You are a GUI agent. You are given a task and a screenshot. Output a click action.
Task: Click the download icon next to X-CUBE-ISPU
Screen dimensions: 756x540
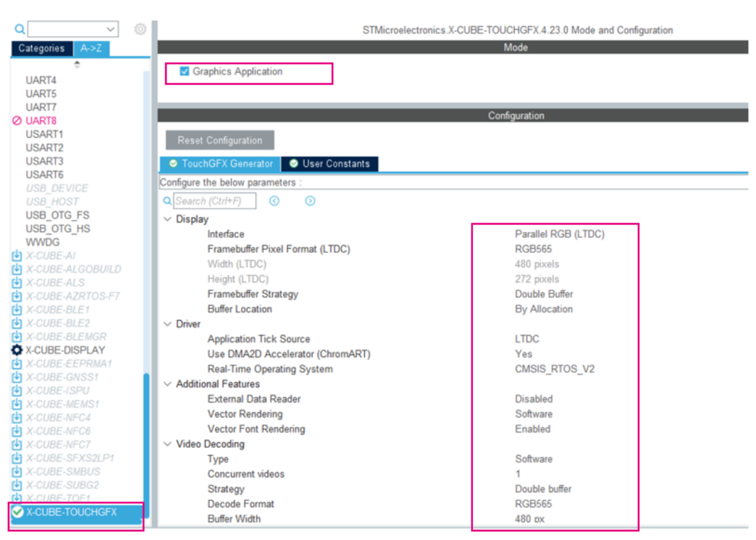(17, 391)
